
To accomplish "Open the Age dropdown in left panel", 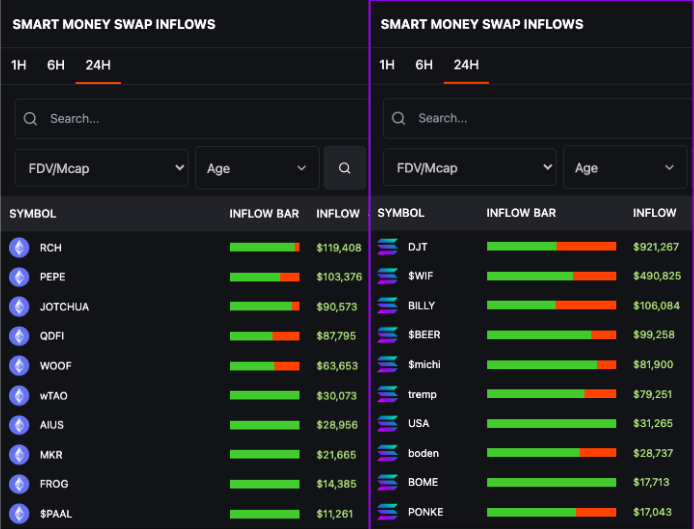I will coord(257,168).
